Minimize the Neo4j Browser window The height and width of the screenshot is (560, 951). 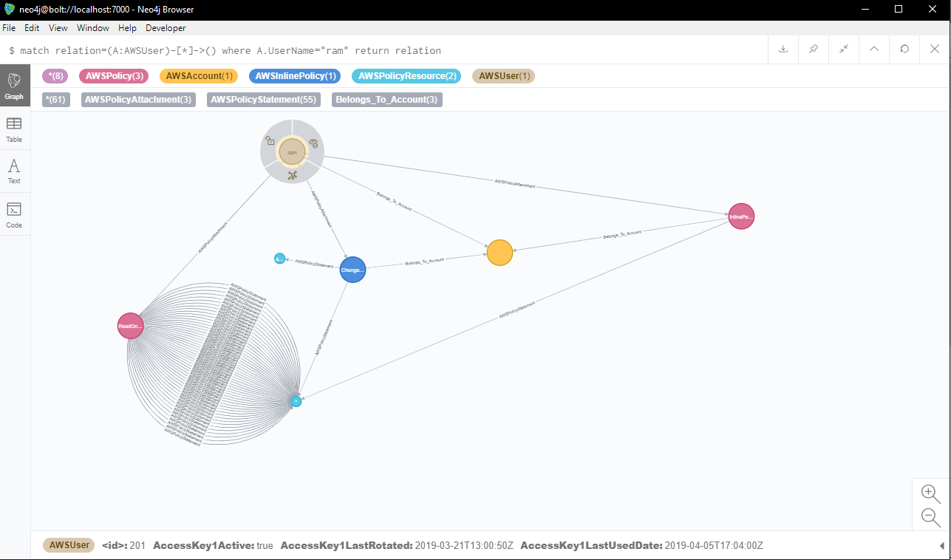(865, 9)
